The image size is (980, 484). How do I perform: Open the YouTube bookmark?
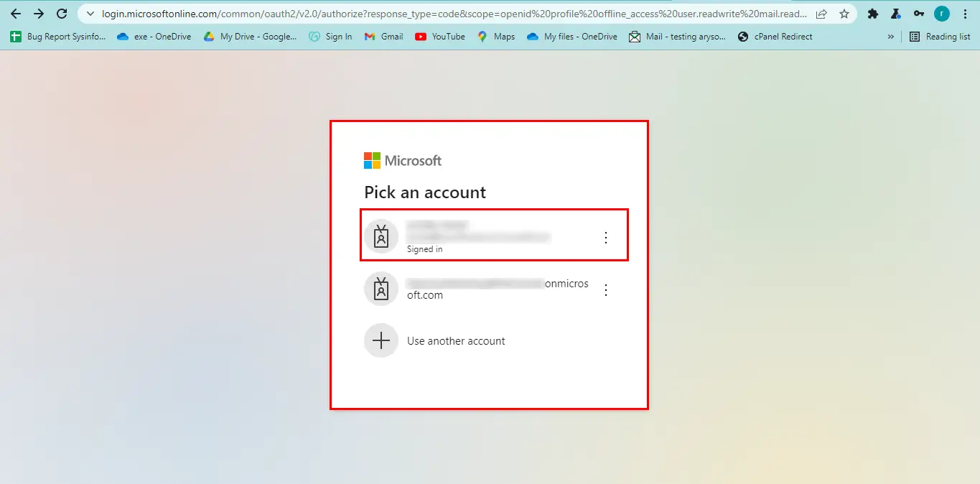coord(440,37)
